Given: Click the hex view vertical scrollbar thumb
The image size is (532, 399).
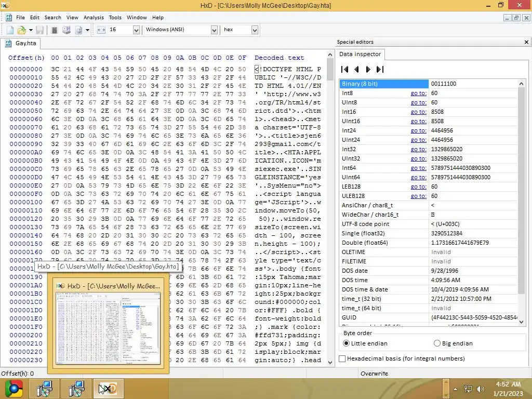Looking at the screenshot, I should [x=330, y=70].
